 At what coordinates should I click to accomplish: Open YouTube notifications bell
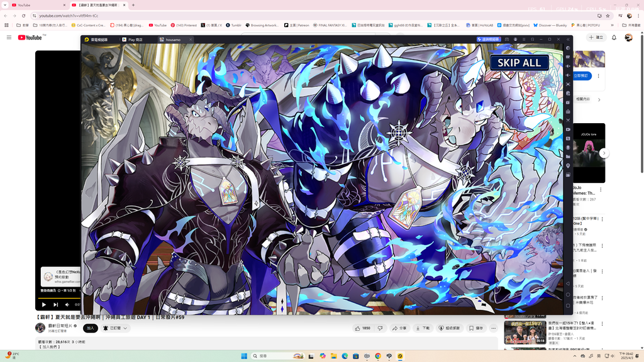pos(614,37)
